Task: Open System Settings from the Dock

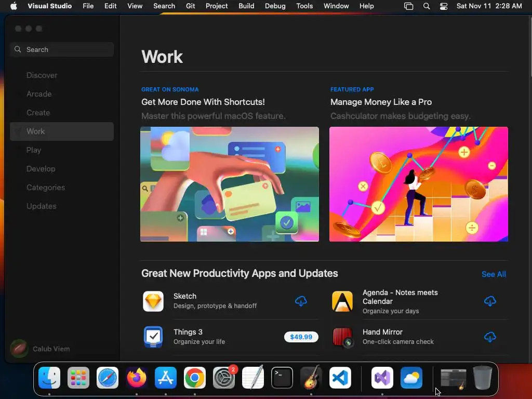Action: (x=224, y=378)
